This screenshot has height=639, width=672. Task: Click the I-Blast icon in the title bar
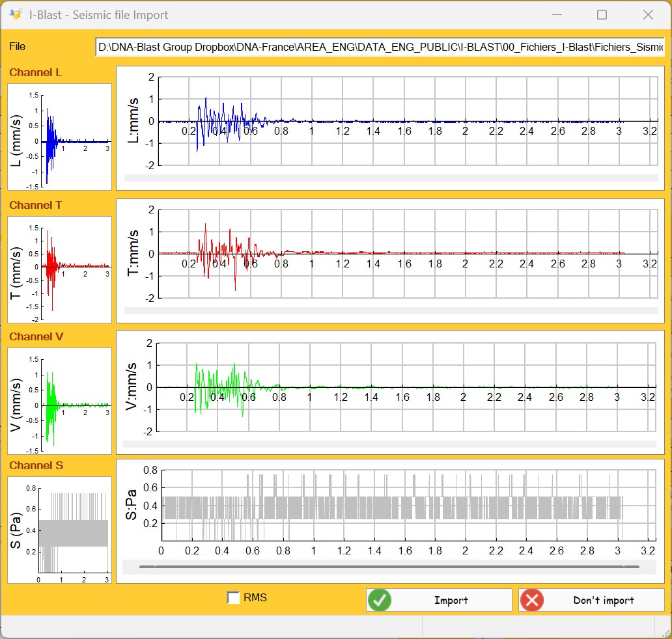coord(16,14)
